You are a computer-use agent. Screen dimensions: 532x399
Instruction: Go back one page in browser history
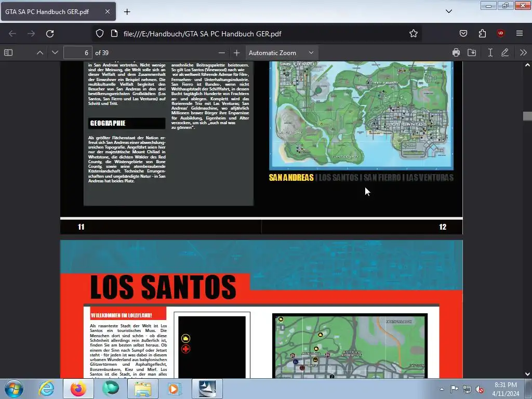[x=12, y=34]
